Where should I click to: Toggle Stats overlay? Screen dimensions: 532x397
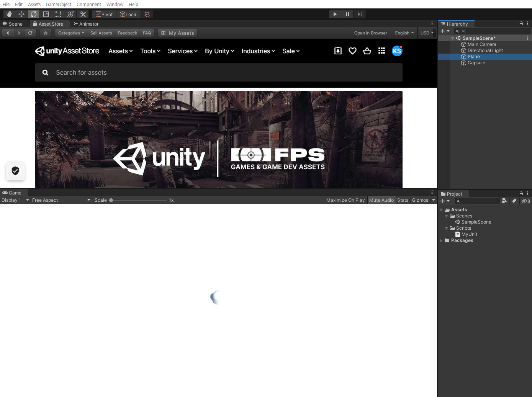coord(403,200)
